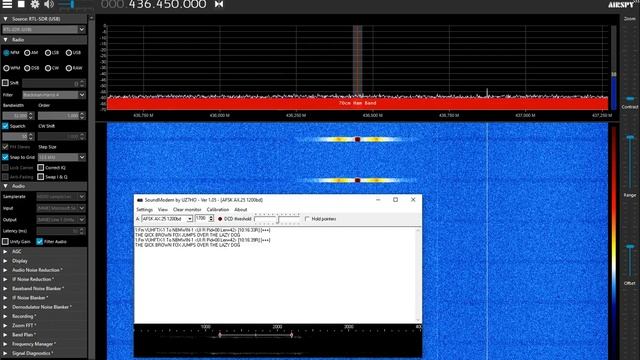Open the SDR# hamburger main menu
Screen dimensions: 640x360
click(7, 4)
